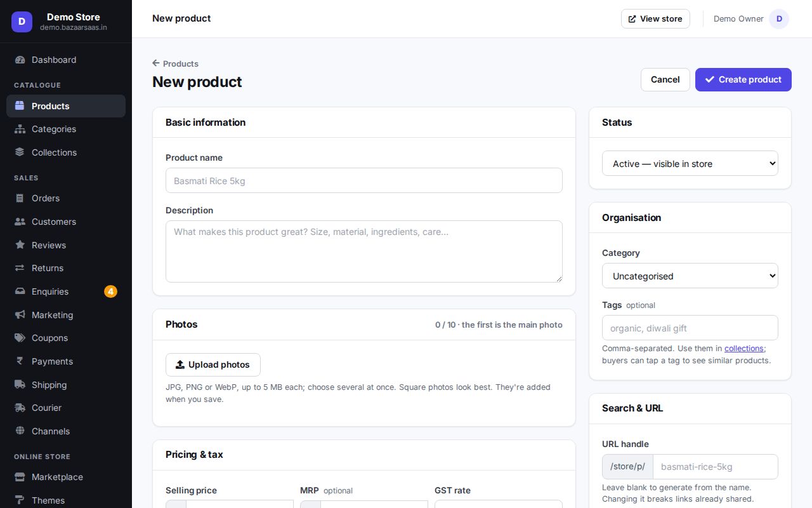
Task: Focus the Tags input field
Action: point(690,328)
